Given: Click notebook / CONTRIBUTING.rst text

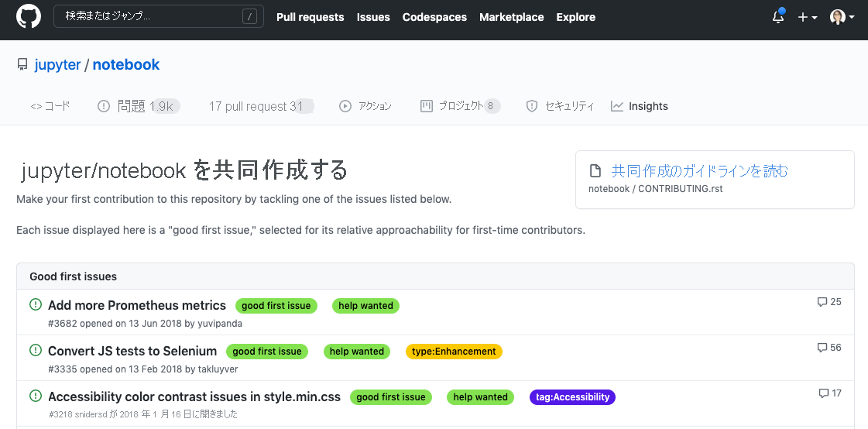Looking at the screenshot, I should [x=655, y=189].
